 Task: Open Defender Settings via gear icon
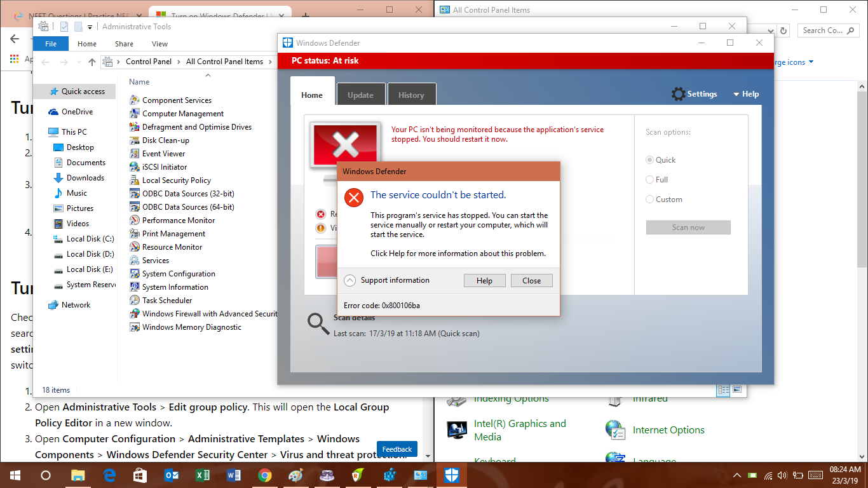pyautogui.click(x=679, y=94)
